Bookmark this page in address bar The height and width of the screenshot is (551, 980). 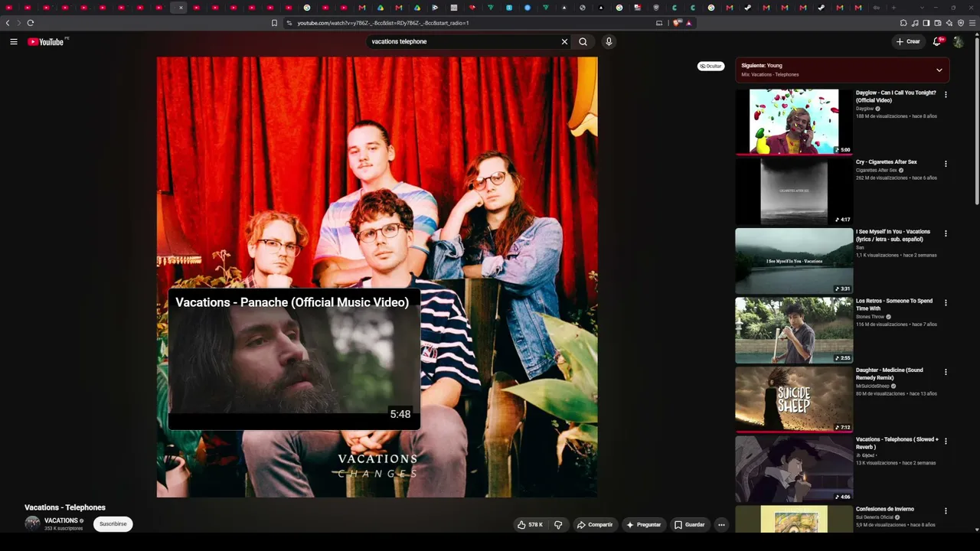tap(274, 23)
